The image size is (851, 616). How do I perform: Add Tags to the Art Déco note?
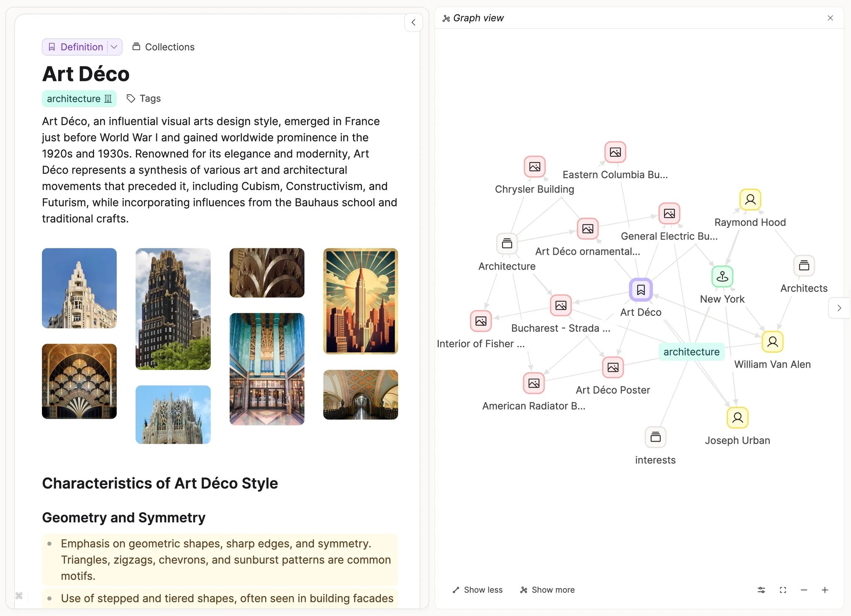pos(143,98)
